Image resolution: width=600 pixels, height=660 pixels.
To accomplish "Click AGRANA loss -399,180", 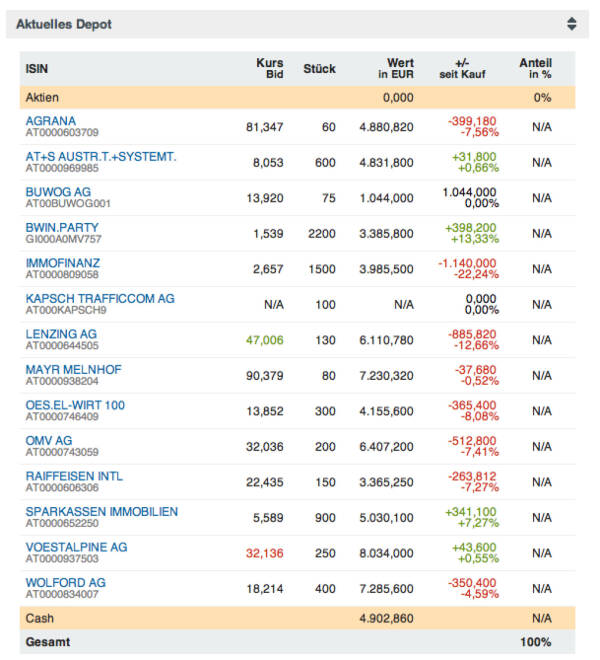I will [472, 121].
